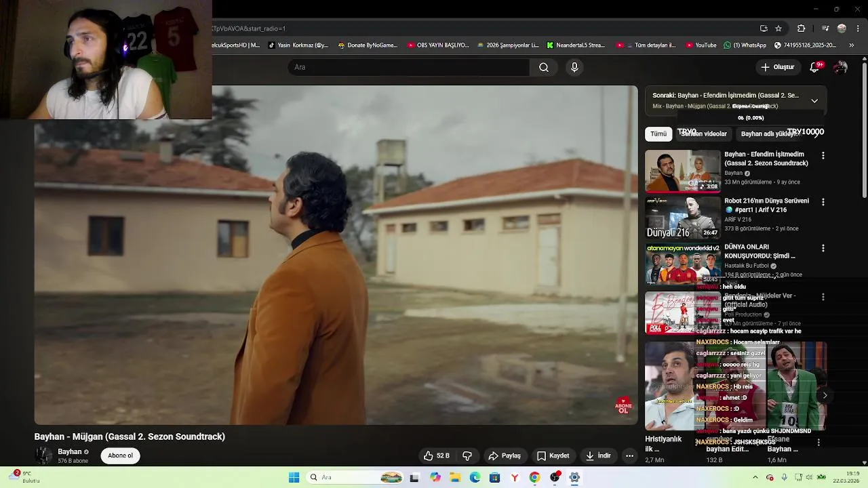Click the install app icon in address bar
The height and width of the screenshot is (488, 868).
pos(764,28)
